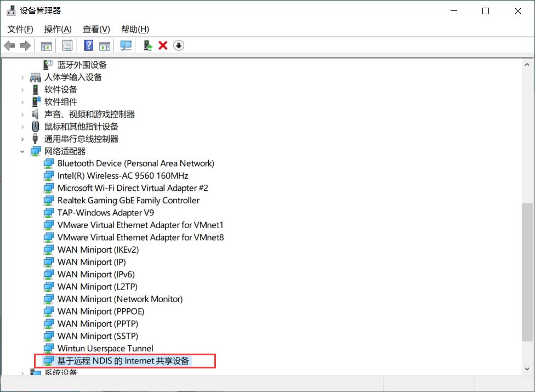Image resolution: width=535 pixels, height=392 pixels.
Task: Select Intel(R) Wireless-AC 9560 160MHz adapter
Action: pos(123,175)
